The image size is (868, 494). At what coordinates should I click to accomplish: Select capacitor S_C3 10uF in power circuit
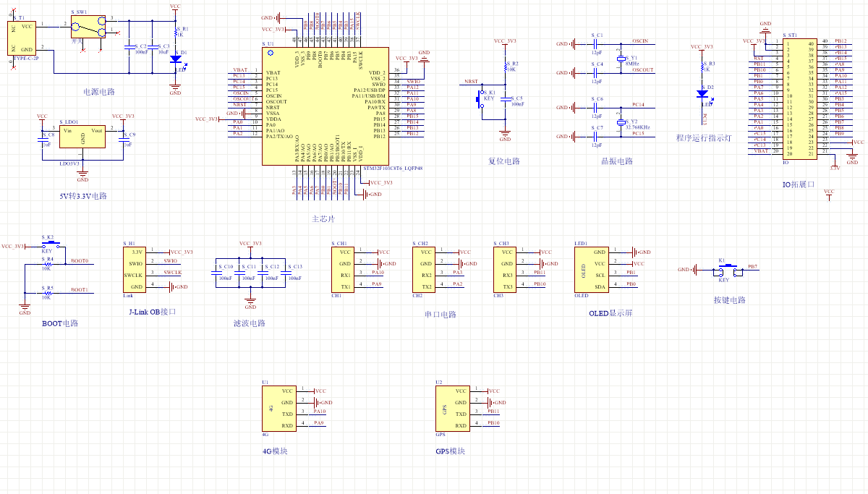[152, 46]
